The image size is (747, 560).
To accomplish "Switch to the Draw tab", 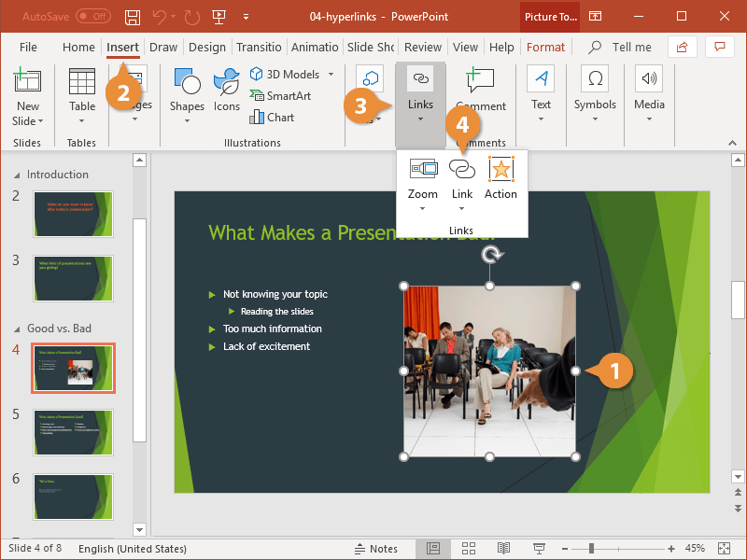I will click(x=163, y=48).
